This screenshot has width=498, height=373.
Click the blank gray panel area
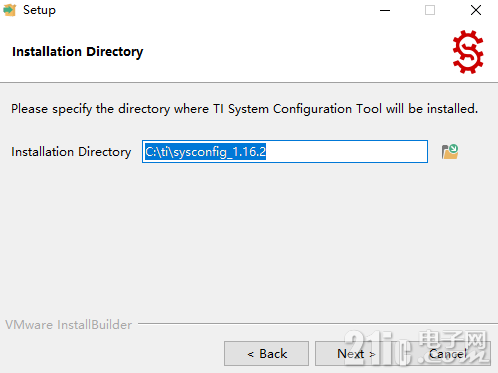click(x=249, y=240)
